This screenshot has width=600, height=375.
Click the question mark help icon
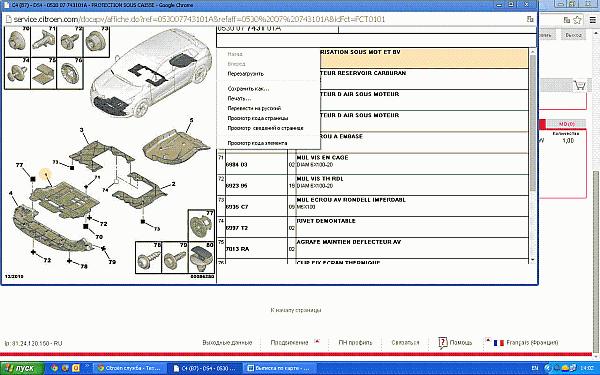[443, 342]
